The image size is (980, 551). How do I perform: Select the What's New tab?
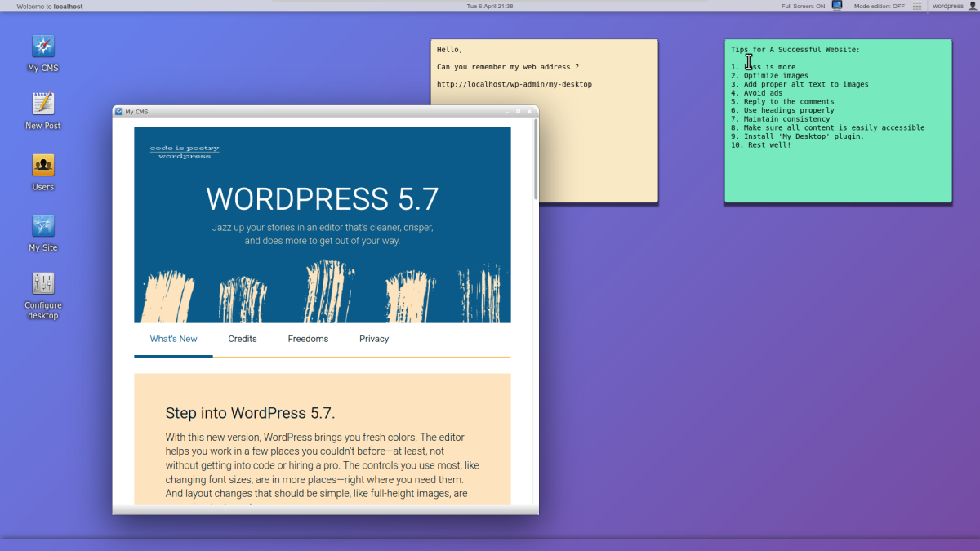(173, 339)
